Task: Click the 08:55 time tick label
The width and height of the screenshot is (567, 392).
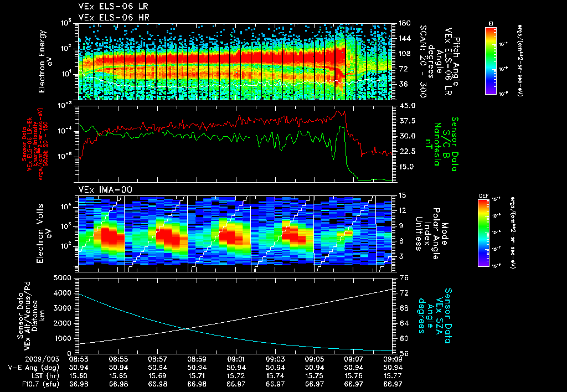Action: click(118, 359)
